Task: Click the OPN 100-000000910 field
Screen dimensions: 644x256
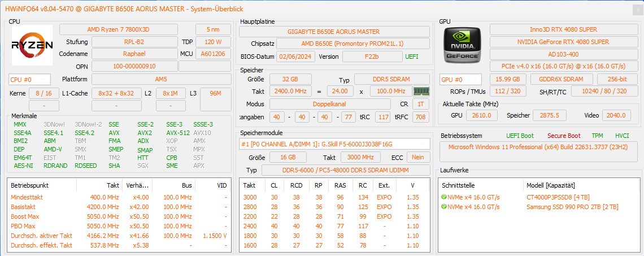Action: 134,66
